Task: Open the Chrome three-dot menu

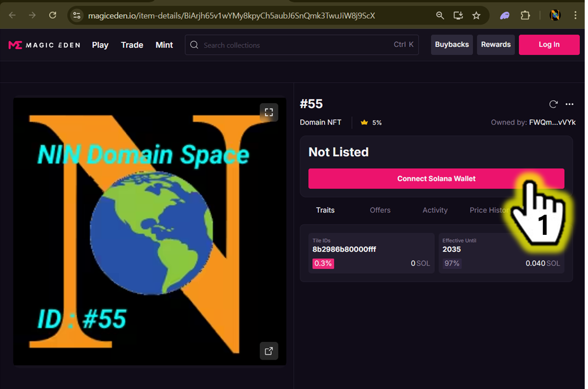Action: pos(575,15)
